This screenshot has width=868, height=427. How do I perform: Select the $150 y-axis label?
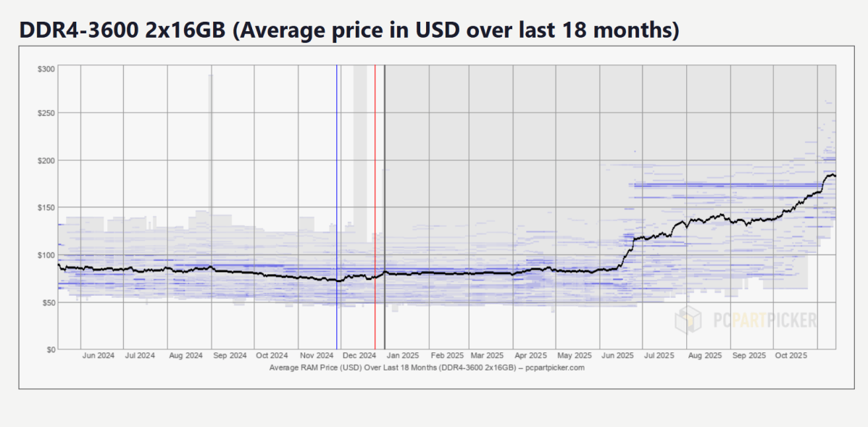coord(46,208)
